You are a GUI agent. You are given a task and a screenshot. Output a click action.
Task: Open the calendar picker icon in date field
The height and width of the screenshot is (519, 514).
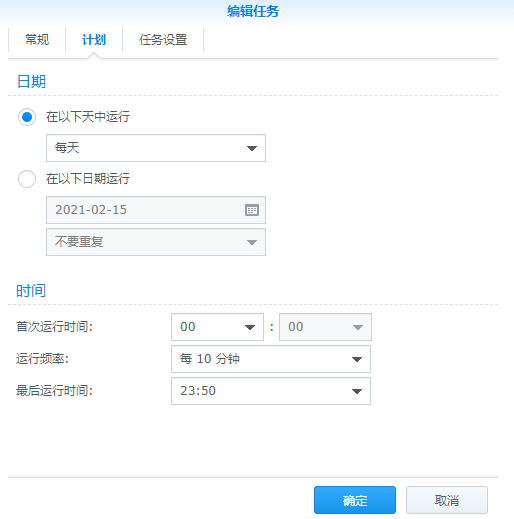(x=252, y=210)
